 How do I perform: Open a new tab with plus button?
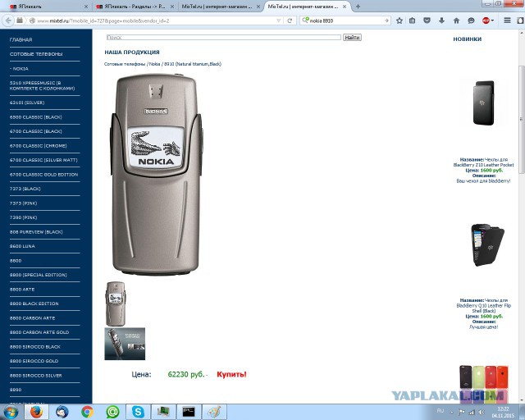358,7
